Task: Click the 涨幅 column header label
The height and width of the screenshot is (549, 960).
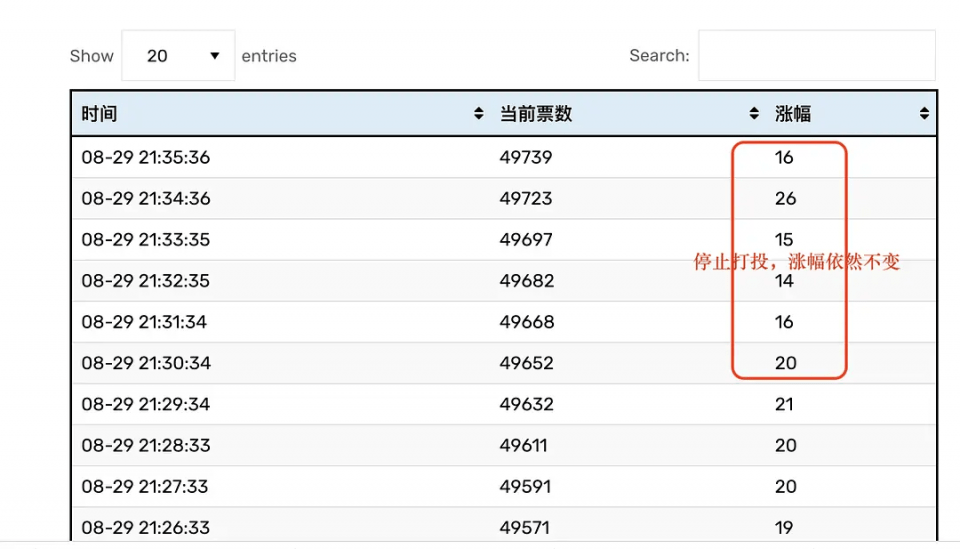Action: (x=793, y=114)
